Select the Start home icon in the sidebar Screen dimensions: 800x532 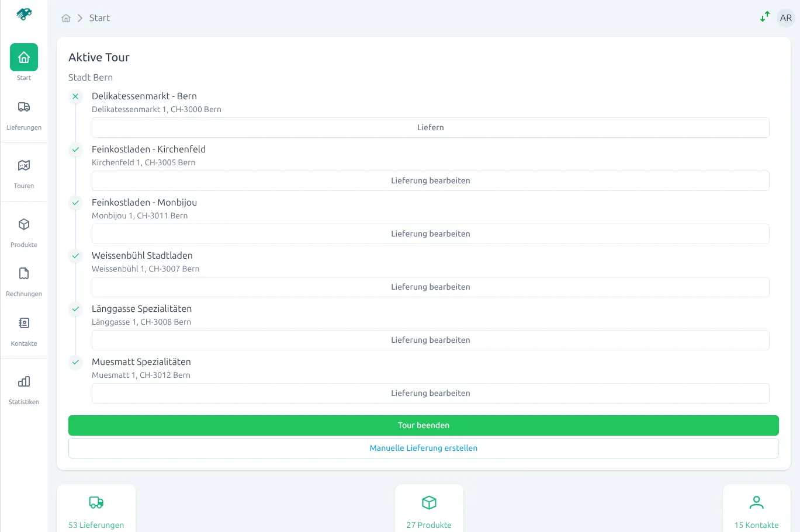(x=23, y=57)
